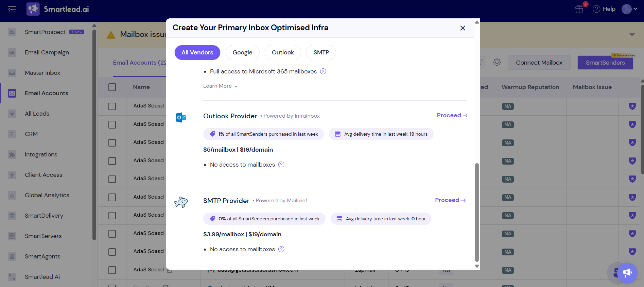Open the Help question mark icon
Image resolution: width=644 pixels, height=287 pixels.
(x=596, y=9)
